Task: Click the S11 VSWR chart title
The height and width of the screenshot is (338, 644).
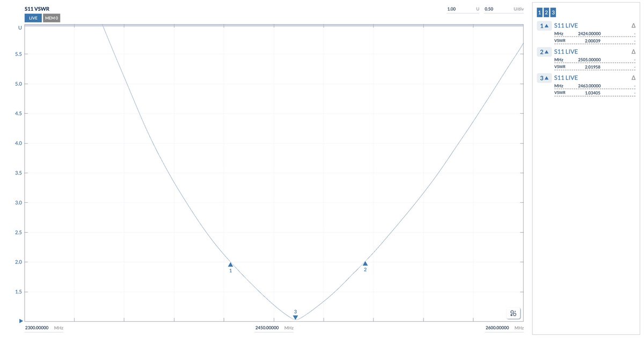Action: 37,9
